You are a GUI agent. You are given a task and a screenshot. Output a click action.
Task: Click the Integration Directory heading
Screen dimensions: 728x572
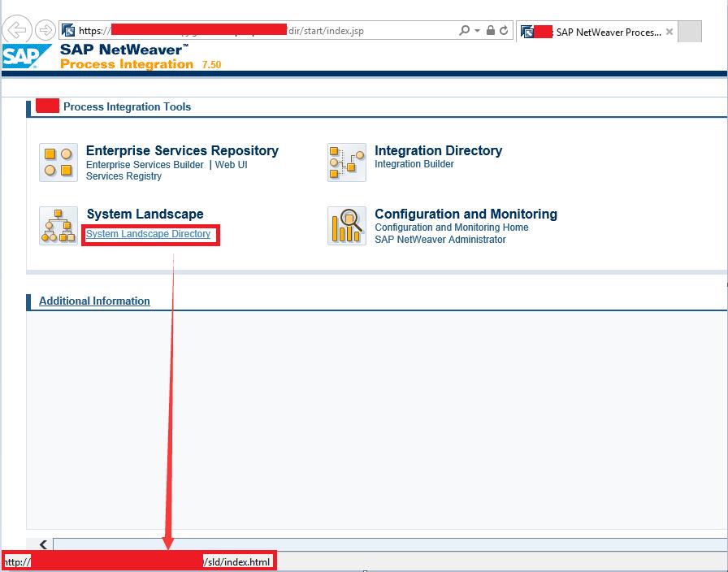(x=438, y=150)
